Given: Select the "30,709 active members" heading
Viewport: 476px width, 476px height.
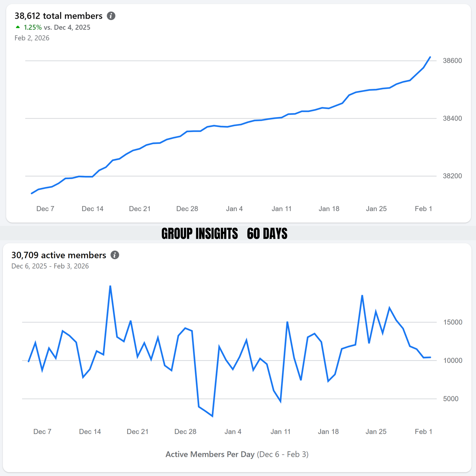Looking at the screenshot, I should [59, 255].
